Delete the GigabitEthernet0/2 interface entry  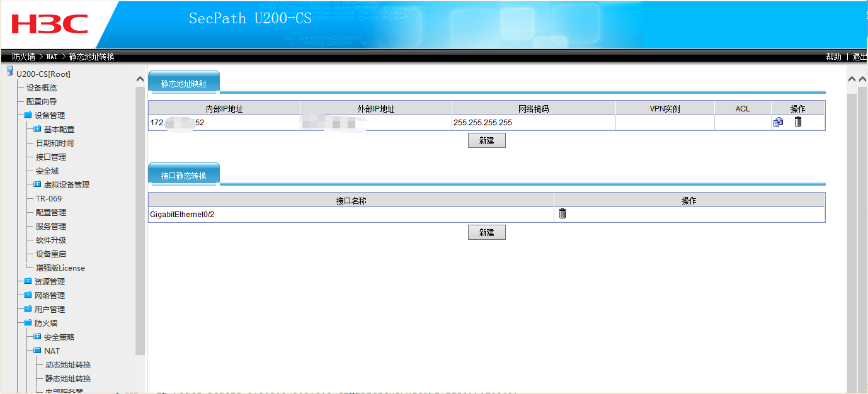(x=562, y=213)
